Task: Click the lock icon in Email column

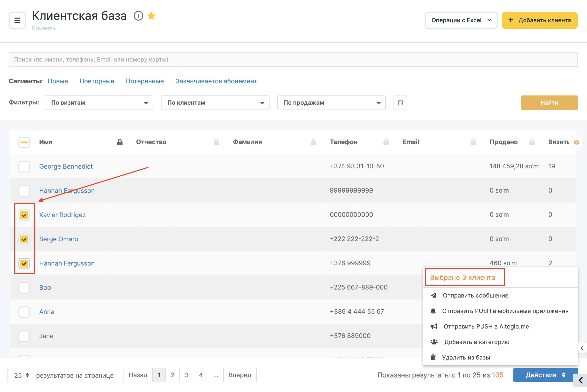Action: click(473, 142)
